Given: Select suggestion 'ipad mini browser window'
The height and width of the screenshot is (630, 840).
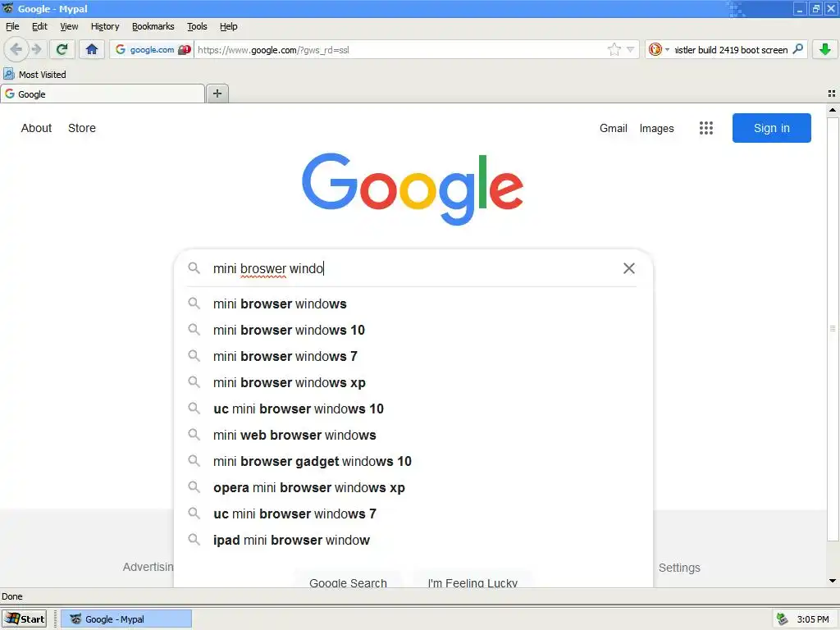Looking at the screenshot, I should [413, 540].
